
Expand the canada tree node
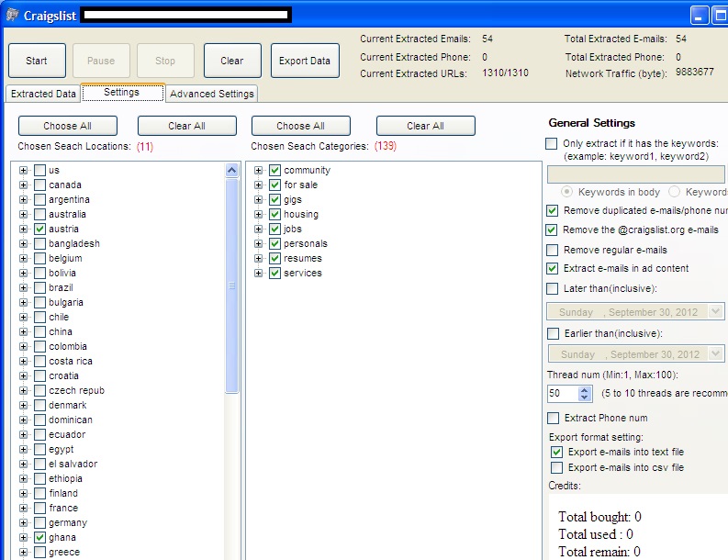[x=23, y=185]
